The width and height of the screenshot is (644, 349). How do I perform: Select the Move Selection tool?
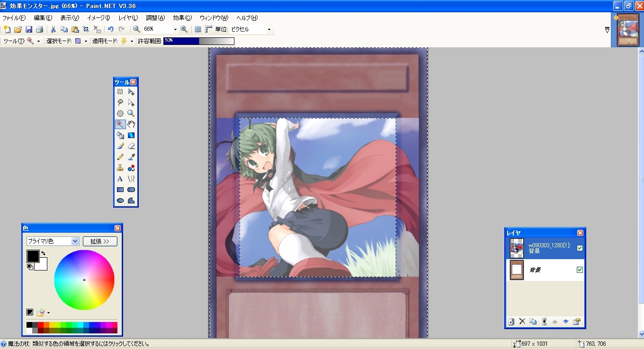pos(131,103)
